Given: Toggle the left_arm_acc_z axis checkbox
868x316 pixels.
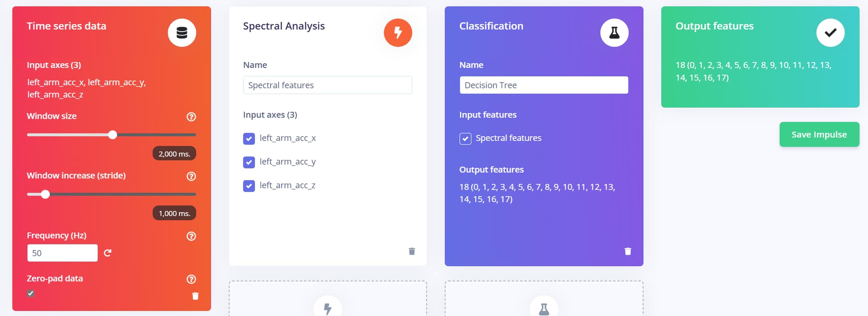Looking at the screenshot, I should pyautogui.click(x=249, y=186).
